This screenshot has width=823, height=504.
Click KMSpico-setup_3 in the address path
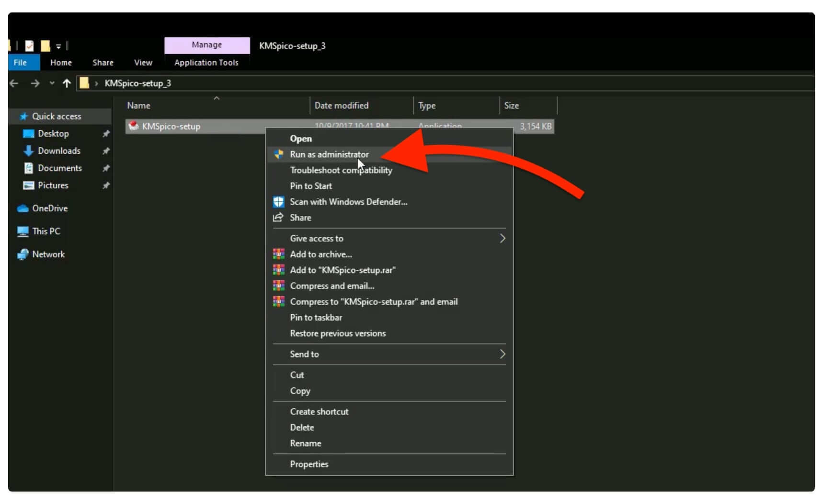pyautogui.click(x=138, y=83)
